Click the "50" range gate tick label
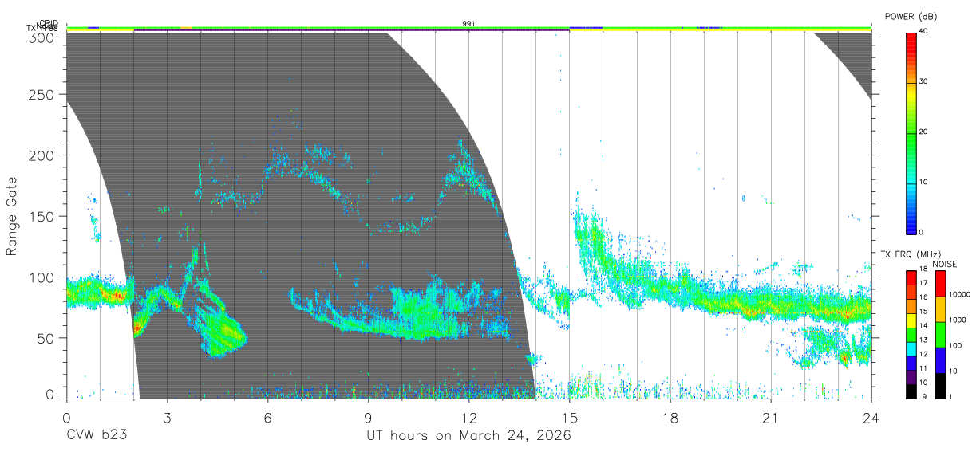 coord(45,337)
